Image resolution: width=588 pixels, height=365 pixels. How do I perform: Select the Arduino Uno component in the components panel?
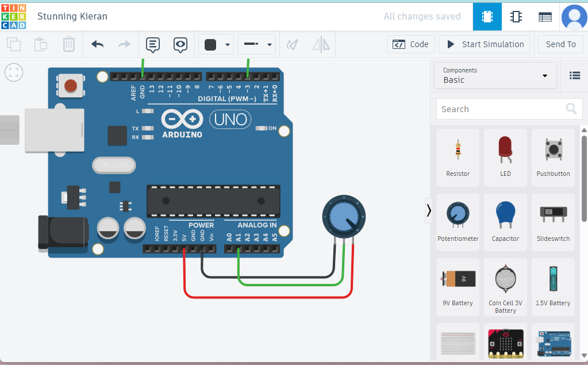(x=553, y=343)
